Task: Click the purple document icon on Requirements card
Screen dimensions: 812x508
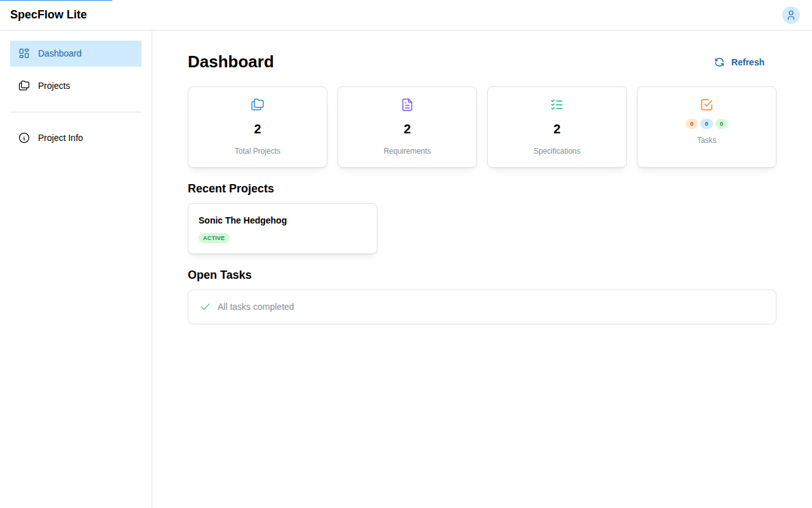Action: (x=407, y=105)
